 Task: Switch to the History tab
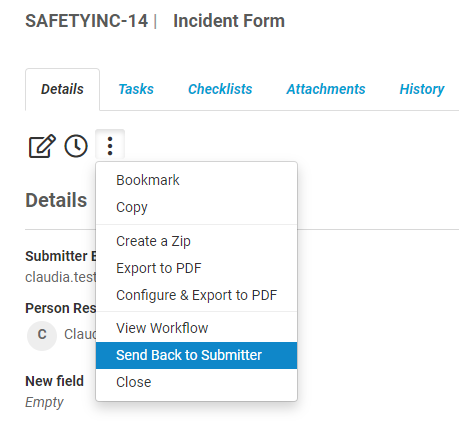point(422,89)
